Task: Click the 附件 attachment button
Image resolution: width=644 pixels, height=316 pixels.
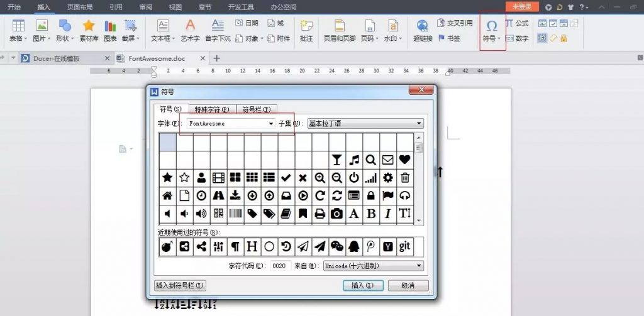Action: pos(279,38)
